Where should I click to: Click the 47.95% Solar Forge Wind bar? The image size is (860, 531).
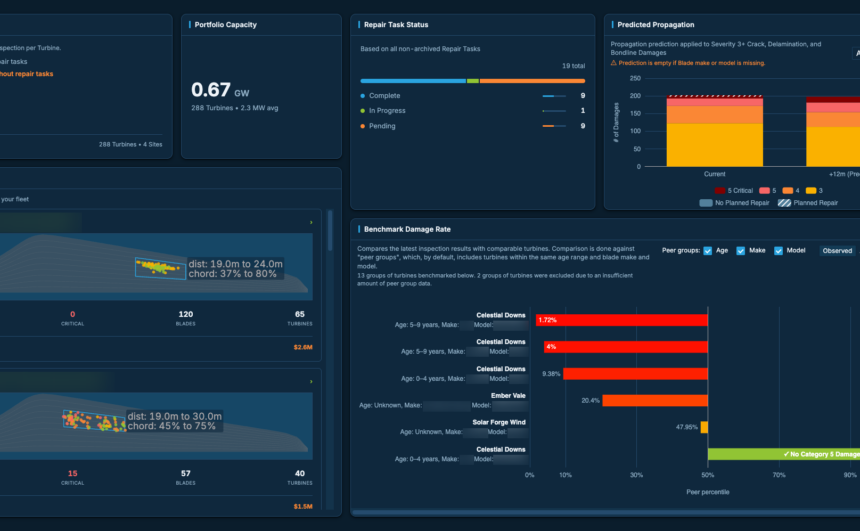(x=704, y=427)
